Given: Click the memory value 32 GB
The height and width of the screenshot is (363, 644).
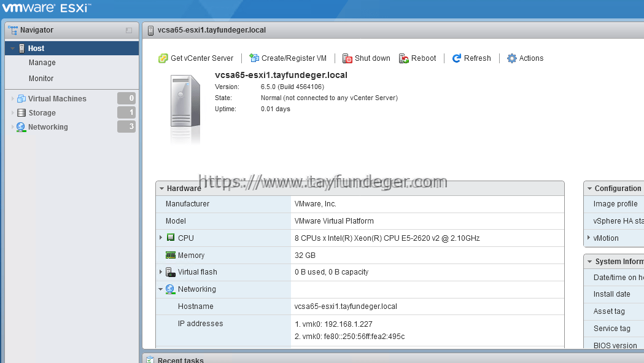Looking at the screenshot, I should (305, 256).
